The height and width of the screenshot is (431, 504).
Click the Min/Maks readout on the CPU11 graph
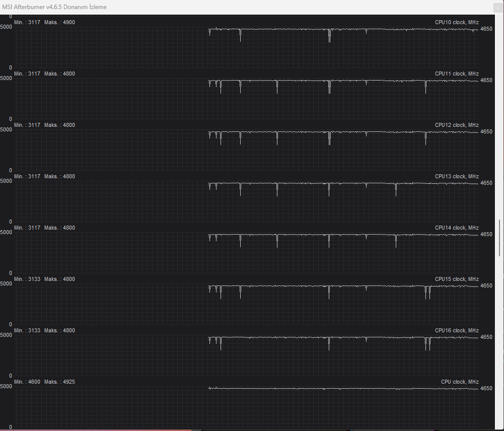click(x=44, y=74)
